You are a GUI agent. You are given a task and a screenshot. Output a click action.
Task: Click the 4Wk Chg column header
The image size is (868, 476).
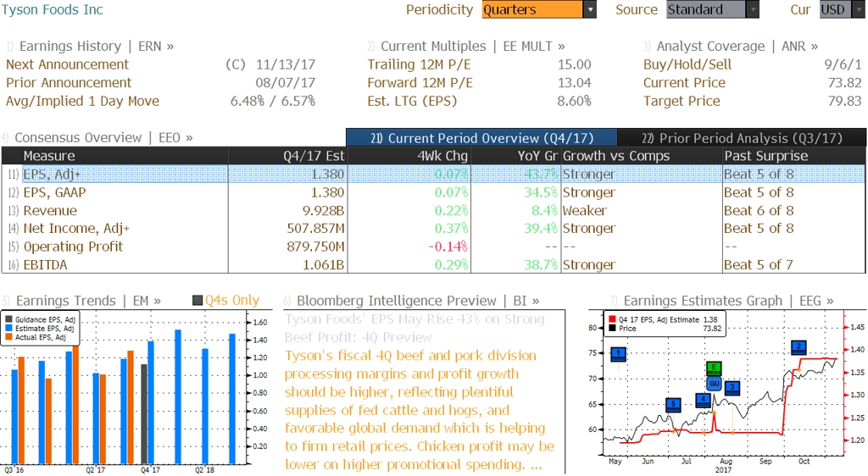409,156
